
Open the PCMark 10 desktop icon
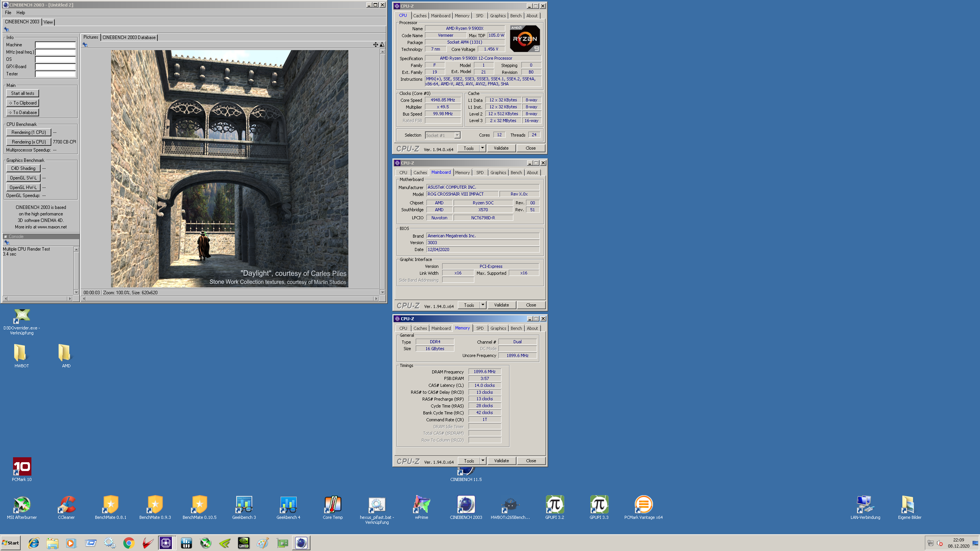pos(22,469)
